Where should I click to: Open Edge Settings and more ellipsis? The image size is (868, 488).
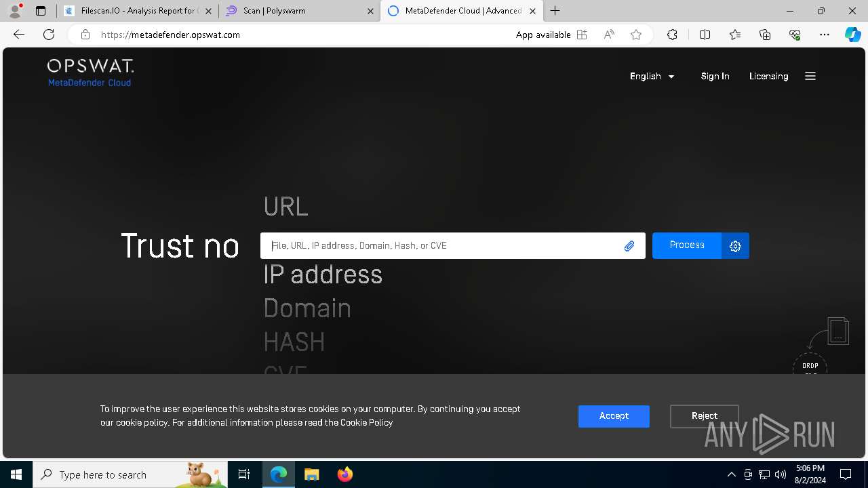(825, 35)
